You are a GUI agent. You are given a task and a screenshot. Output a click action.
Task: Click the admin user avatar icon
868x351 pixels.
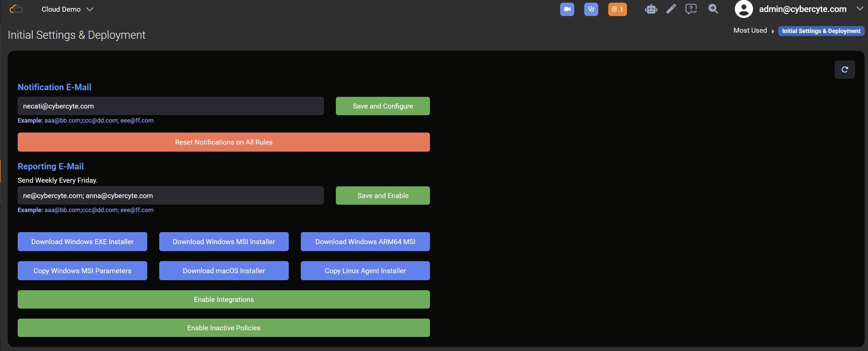pos(744,9)
